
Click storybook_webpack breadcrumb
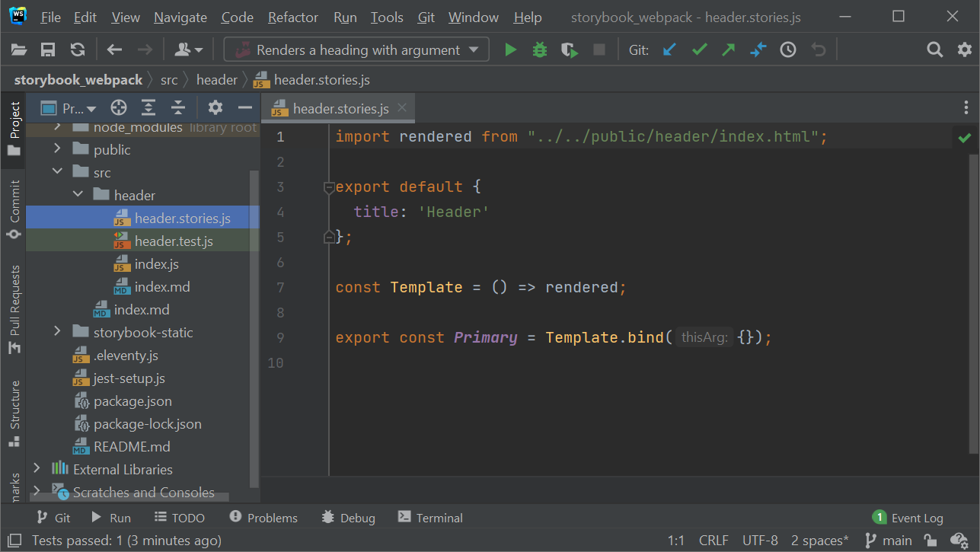pyautogui.click(x=78, y=80)
